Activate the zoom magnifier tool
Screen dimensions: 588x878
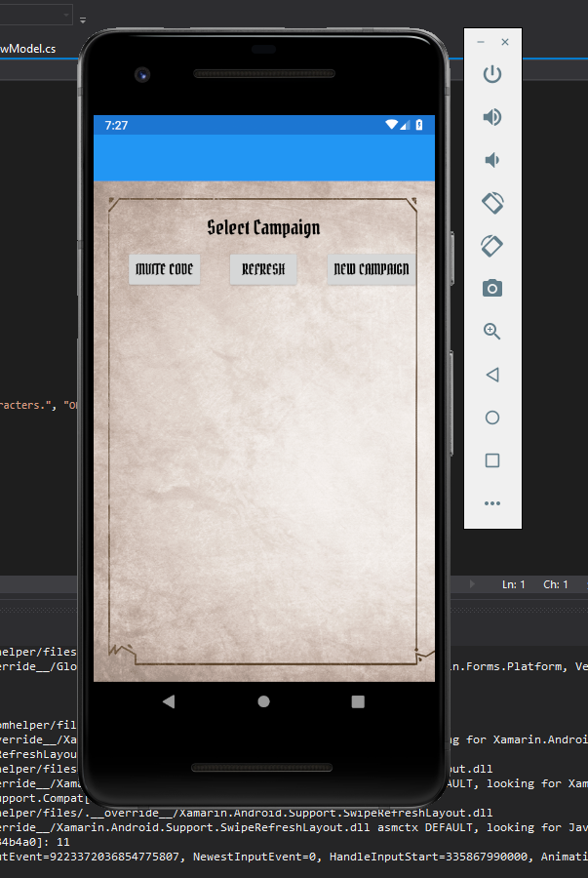coord(492,331)
